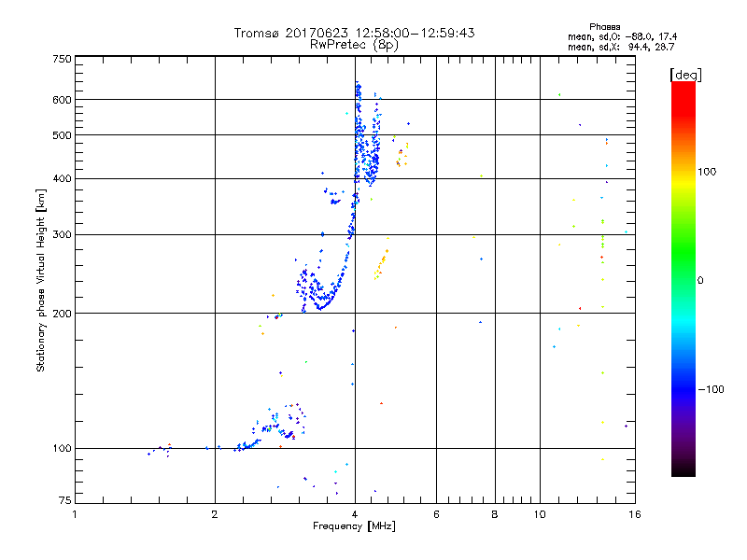
Task: Click the x-axis label '10'
Action: 540,514
